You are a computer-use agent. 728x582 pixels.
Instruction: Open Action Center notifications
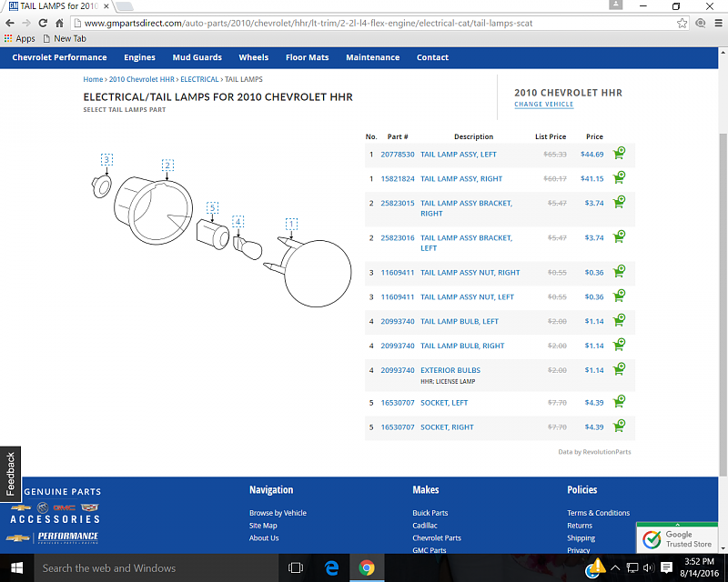click(666, 567)
